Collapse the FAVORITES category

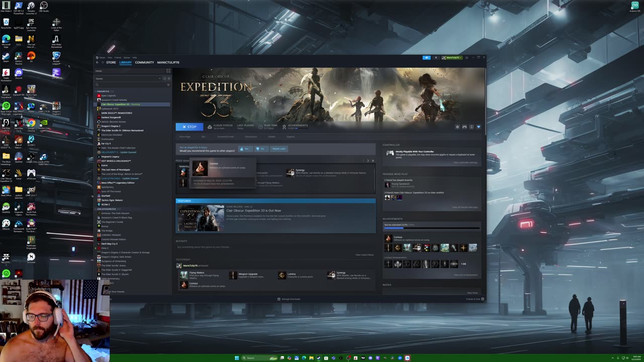click(103, 92)
